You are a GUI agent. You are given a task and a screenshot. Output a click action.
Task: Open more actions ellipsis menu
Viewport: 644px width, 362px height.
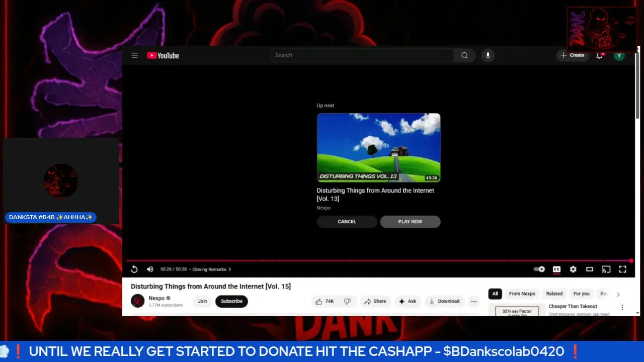click(x=474, y=301)
